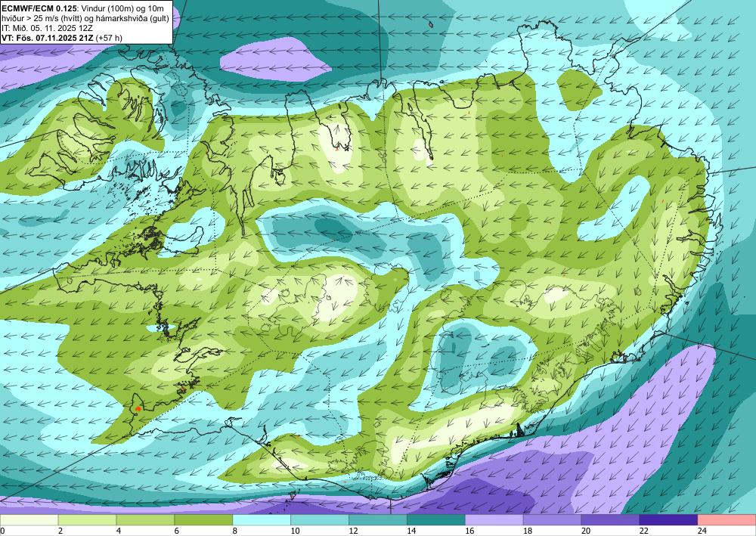This screenshot has width=756, height=536.
Task: Click the dark purple swatch between 22 and 24
Action: coord(669,520)
